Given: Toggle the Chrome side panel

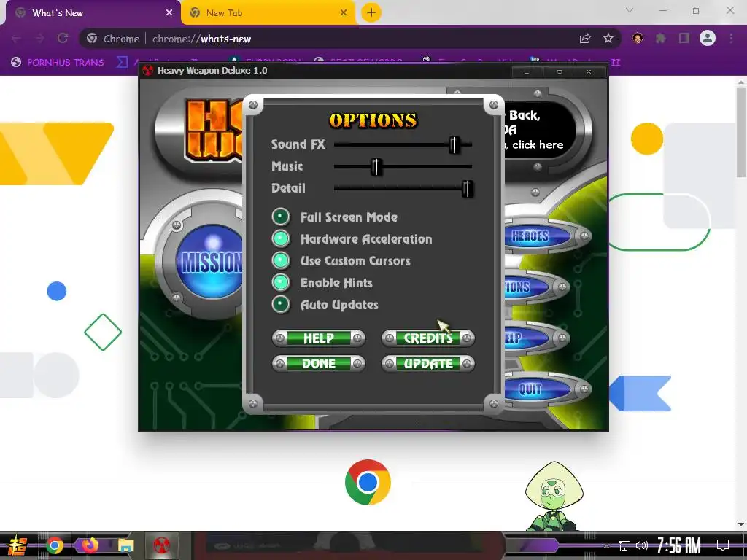Looking at the screenshot, I should click(684, 38).
